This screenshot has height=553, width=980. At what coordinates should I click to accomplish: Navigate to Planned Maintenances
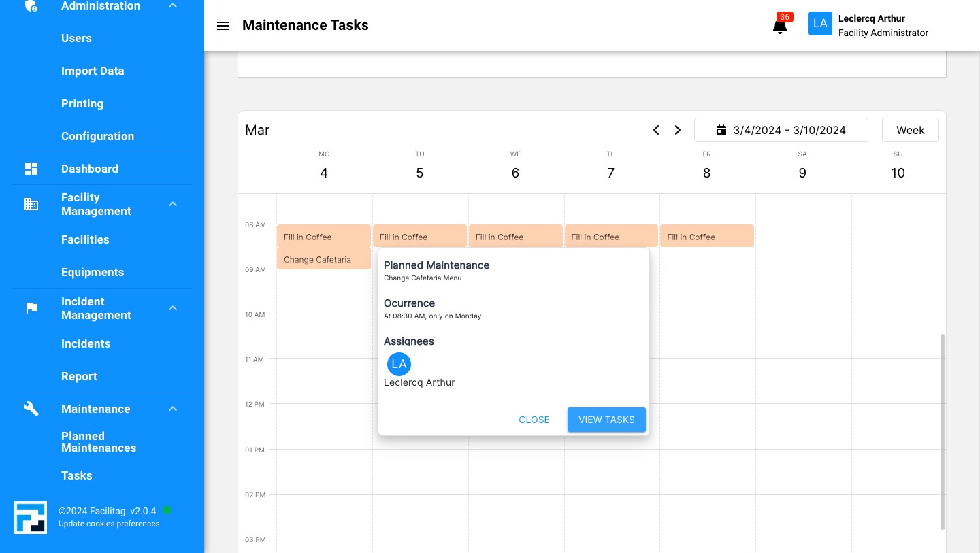[99, 442]
